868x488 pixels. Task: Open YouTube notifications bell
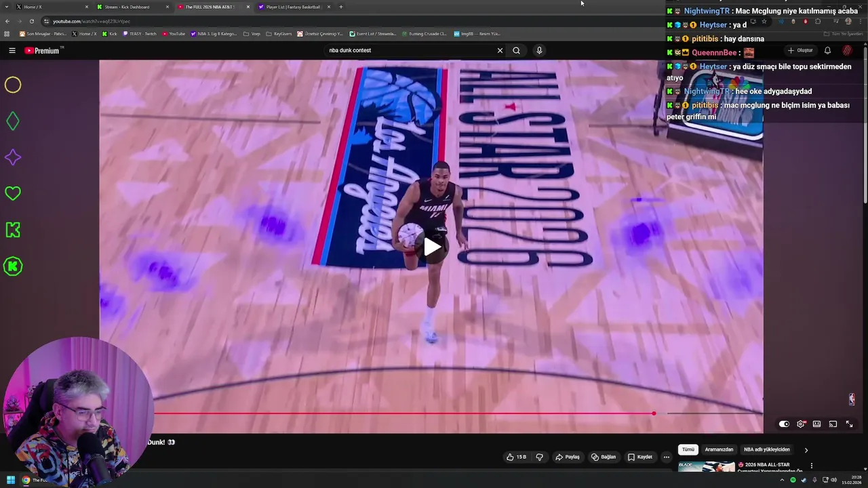(x=827, y=50)
